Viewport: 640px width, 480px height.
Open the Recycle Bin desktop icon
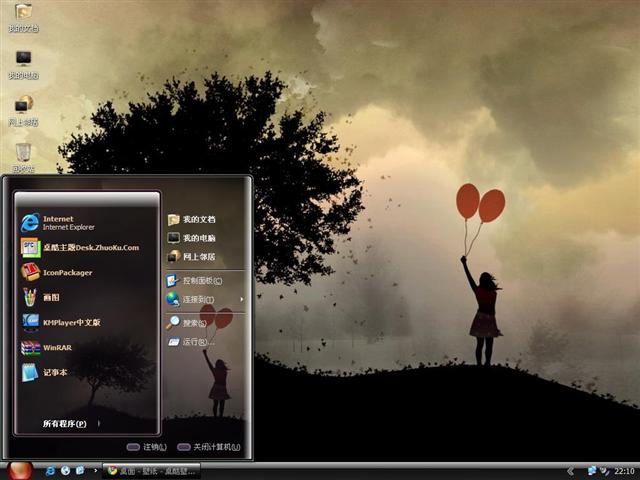(23, 153)
